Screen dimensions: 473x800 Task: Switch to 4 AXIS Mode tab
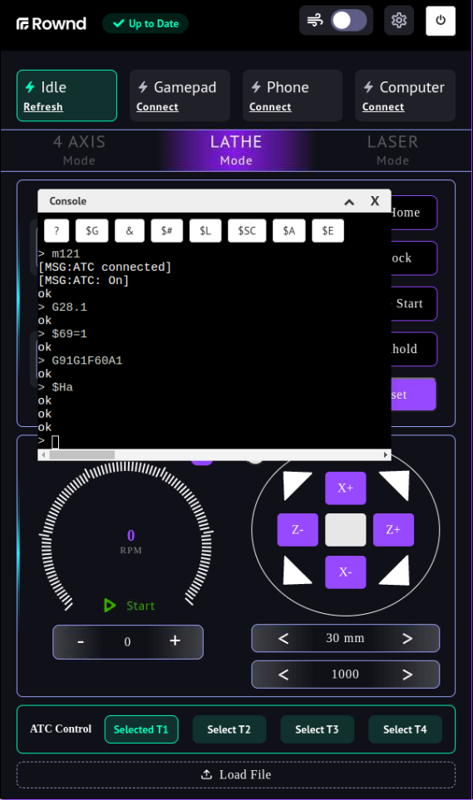point(79,151)
